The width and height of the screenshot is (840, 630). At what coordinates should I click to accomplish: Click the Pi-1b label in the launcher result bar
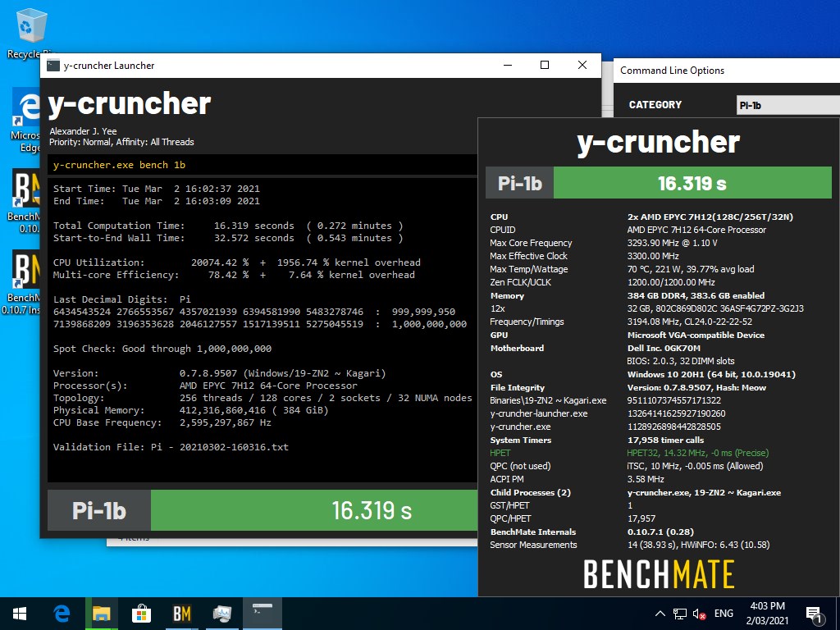tap(99, 510)
